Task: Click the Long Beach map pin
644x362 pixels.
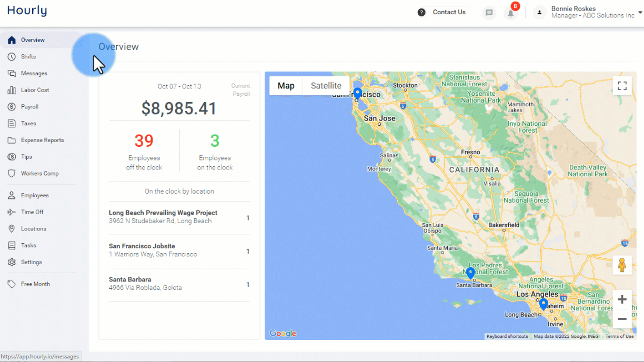Action: click(x=544, y=304)
